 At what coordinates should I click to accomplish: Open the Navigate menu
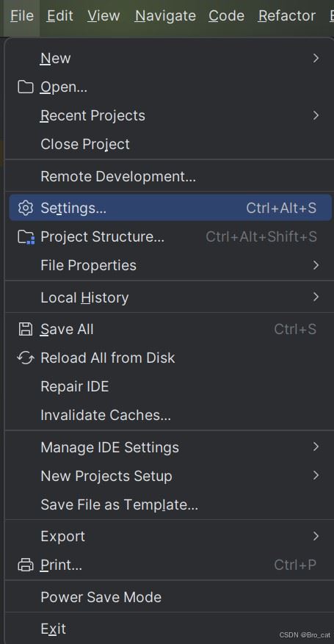[165, 15]
